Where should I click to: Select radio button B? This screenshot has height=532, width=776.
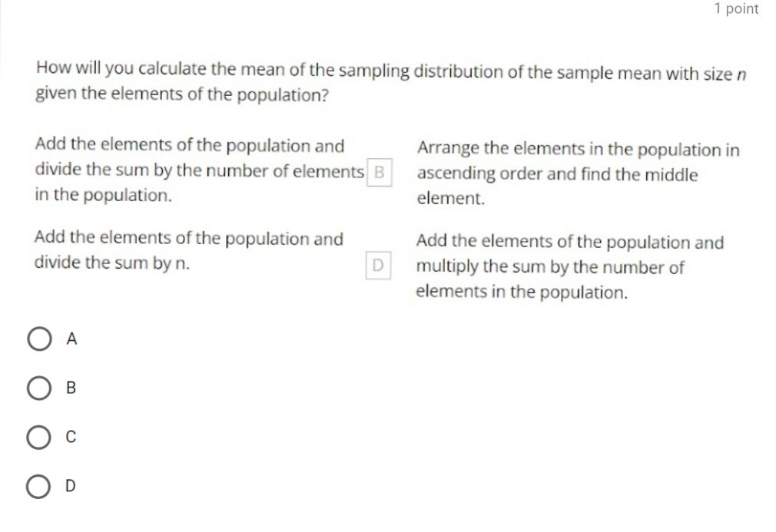click(x=38, y=388)
